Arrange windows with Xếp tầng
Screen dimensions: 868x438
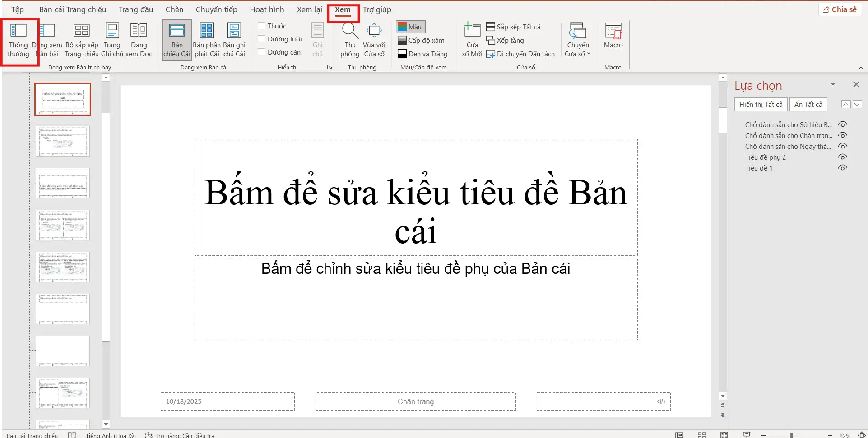click(x=505, y=40)
